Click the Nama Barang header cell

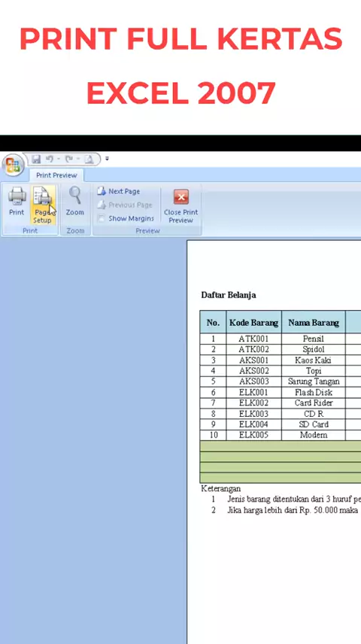point(314,323)
